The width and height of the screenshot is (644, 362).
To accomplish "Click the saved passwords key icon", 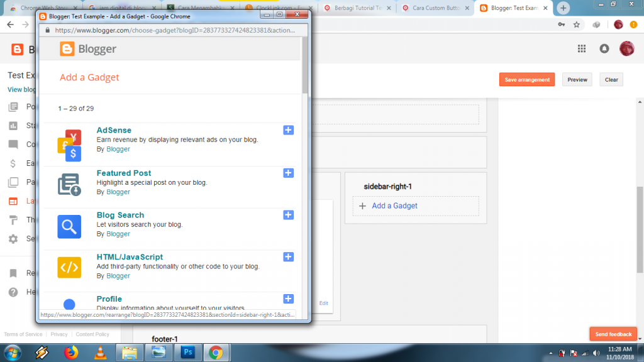I will point(562,25).
